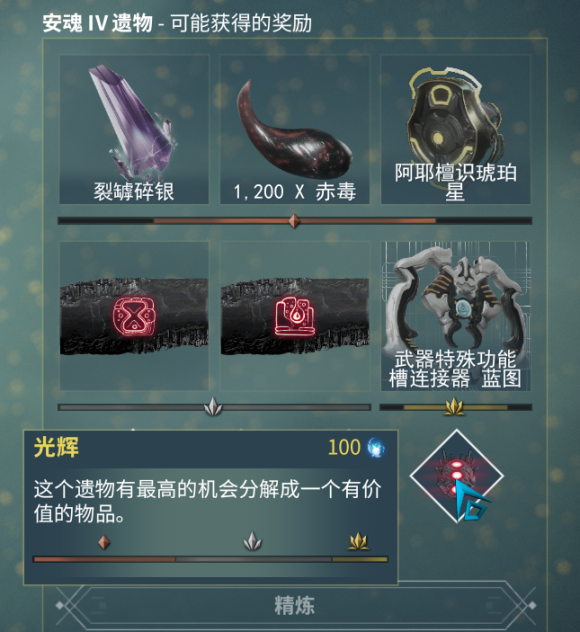Click the 100 void traces cost value
This screenshot has width=580, height=632.
pos(345,447)
